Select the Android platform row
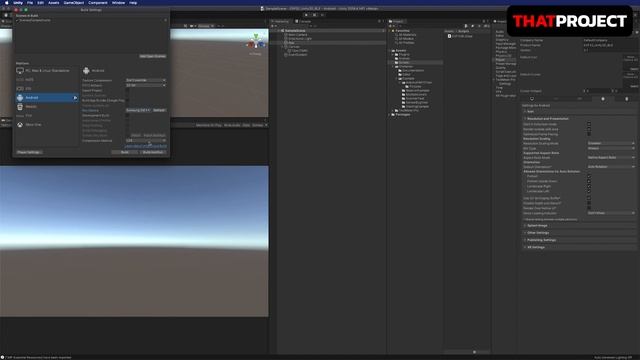Image resolution: width=640 pixels, height=360 pixels. 47,98
